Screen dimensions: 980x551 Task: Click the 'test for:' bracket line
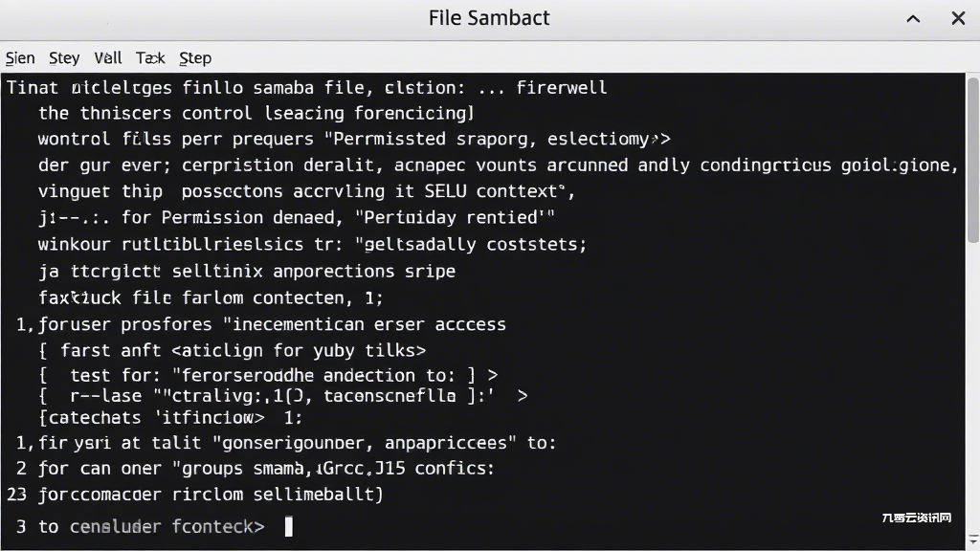point(268,375)
